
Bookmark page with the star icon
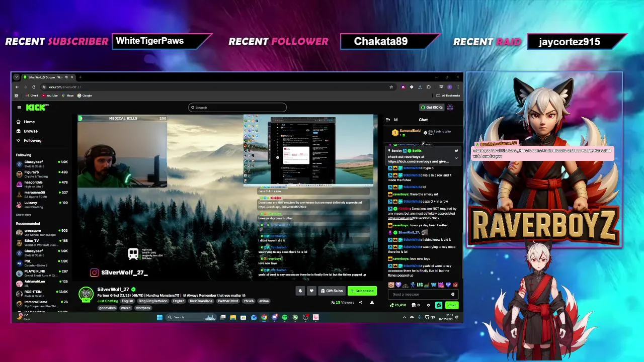pos(391,87)
